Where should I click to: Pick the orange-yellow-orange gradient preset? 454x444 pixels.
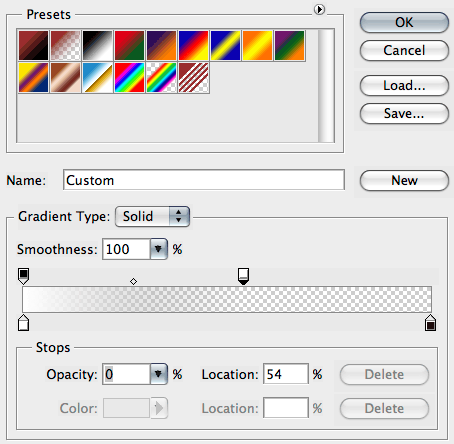257,45
